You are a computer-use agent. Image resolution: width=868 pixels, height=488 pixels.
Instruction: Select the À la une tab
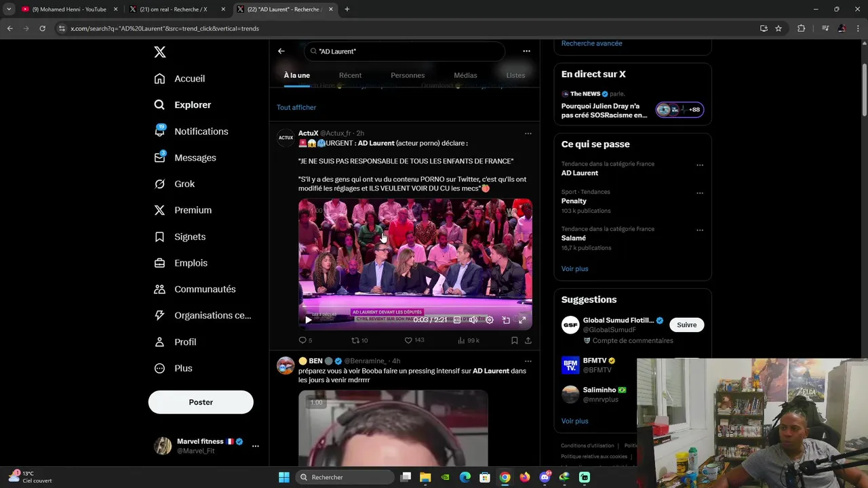(297, 75)
